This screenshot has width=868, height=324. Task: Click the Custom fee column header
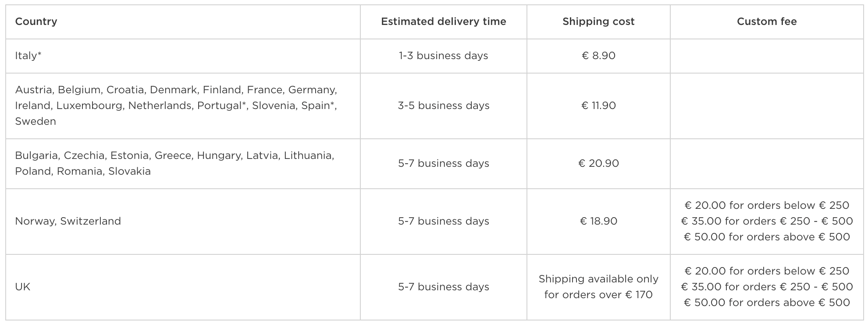pyautogui.click(x=767, y=21)
